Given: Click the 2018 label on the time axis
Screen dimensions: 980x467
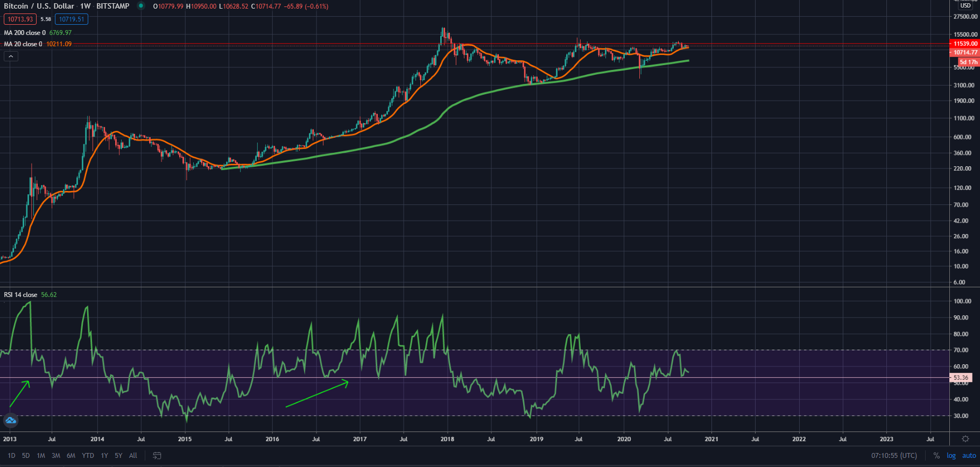Looking at the screenshot, I should tap(447, 439).
